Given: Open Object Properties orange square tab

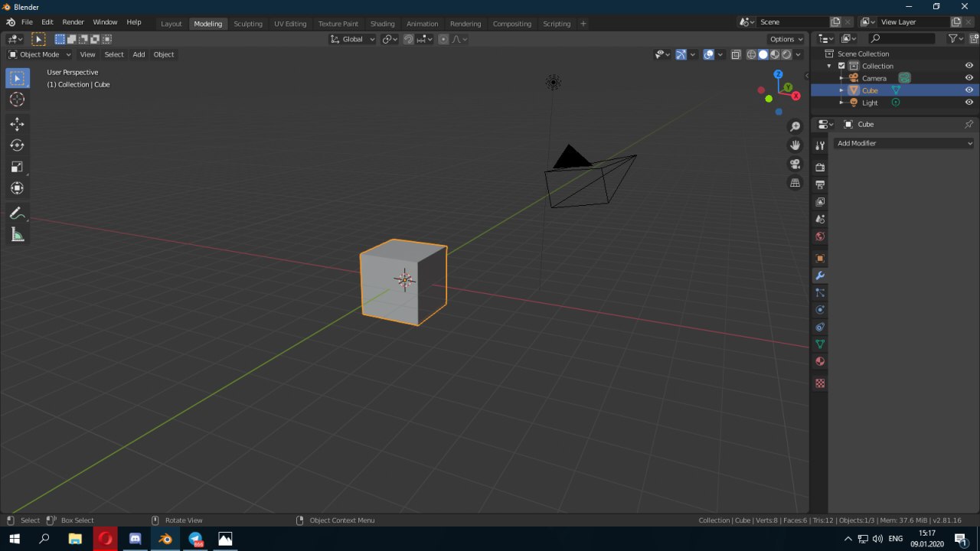Looking at the screenshot, I should [x=820, y=258].
